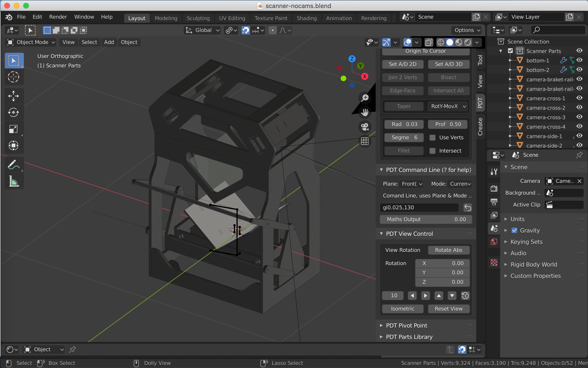Toggle camera view icon in viewport

point(365,127)
